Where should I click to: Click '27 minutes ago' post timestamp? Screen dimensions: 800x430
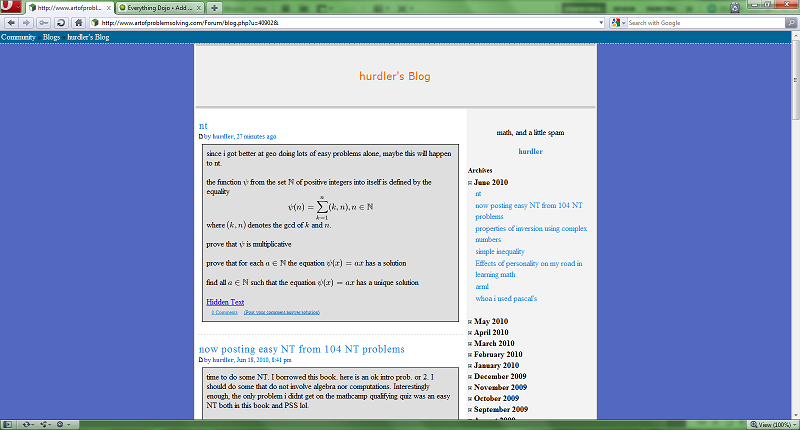256,137
